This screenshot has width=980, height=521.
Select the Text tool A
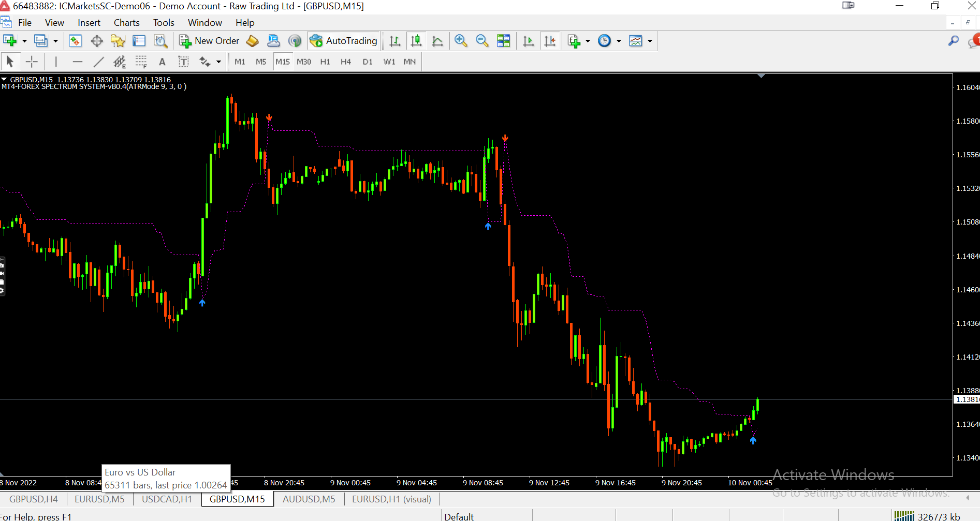pos(162,62)
